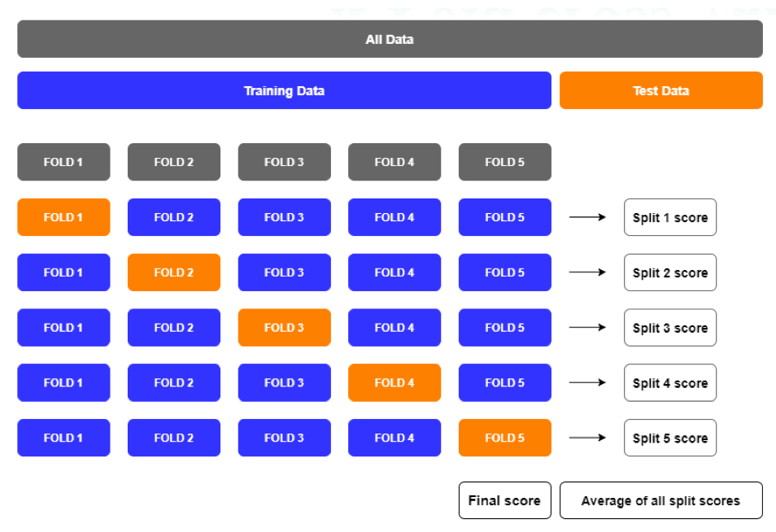Click the Split 2 score box
Screen dimensions: 776x532
click(x=669, y=273)
